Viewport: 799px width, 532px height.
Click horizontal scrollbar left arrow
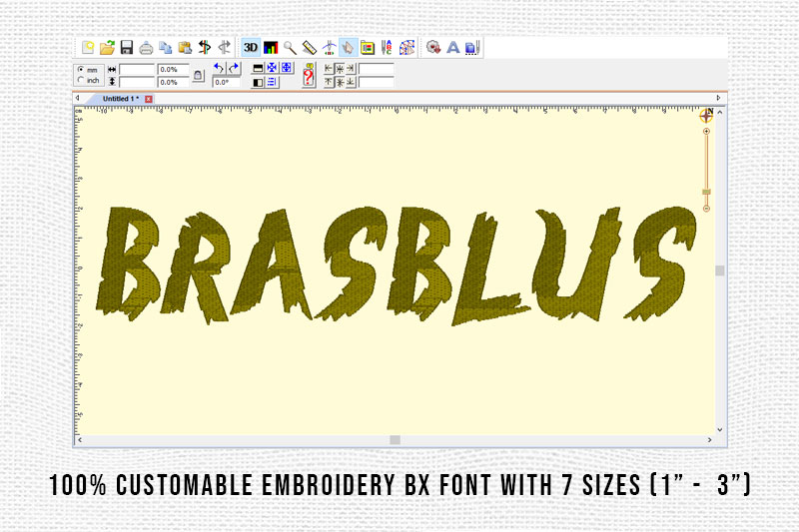80,440
